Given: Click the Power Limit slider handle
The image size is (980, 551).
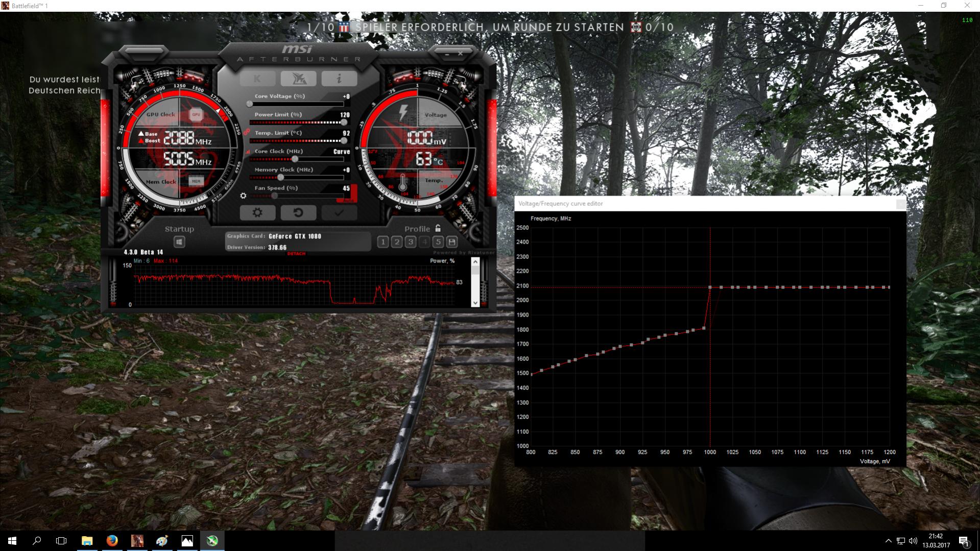Looking at the screenshot, I should click(x=344, y=123).
